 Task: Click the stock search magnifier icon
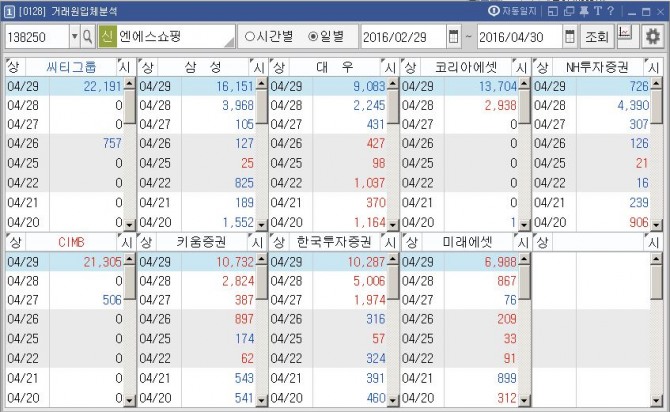click(x=88, y=37)
